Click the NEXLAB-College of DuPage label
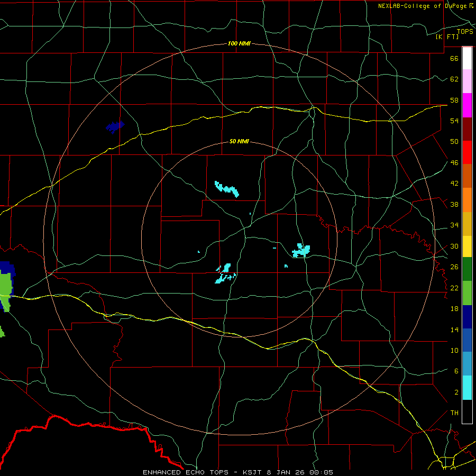 [x=426, y=6]
